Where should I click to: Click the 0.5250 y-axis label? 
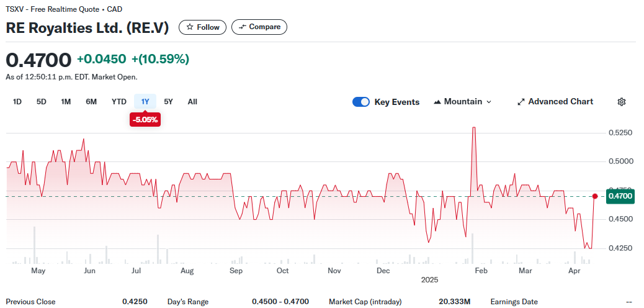click(620, 133)
